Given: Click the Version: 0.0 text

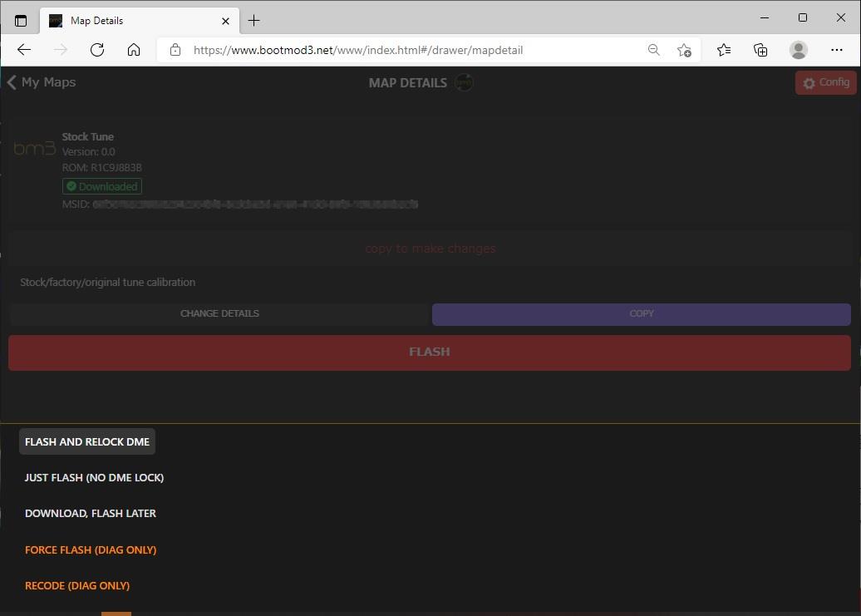Looking at the screenshot, I should pyautogui.click(x=88, y=152).
